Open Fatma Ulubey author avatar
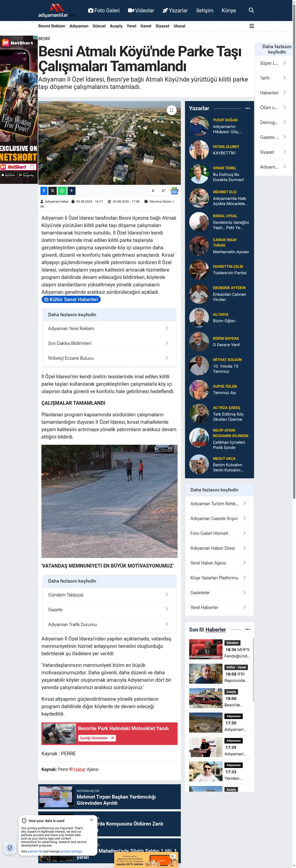 click(199, 150)
